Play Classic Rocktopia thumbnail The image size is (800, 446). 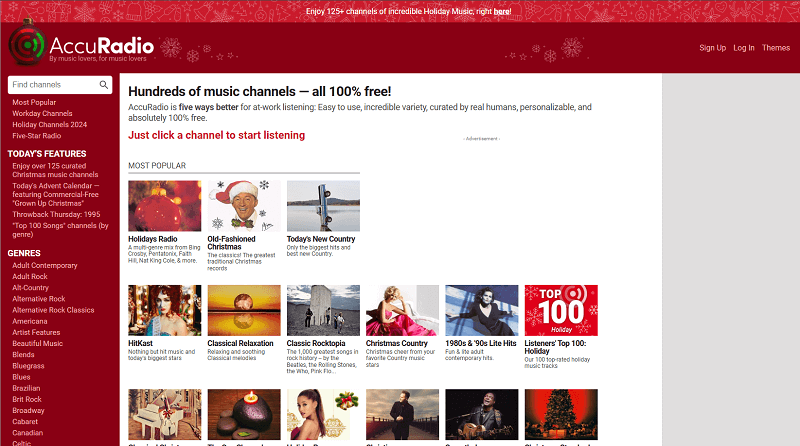(x=323, y=310)
